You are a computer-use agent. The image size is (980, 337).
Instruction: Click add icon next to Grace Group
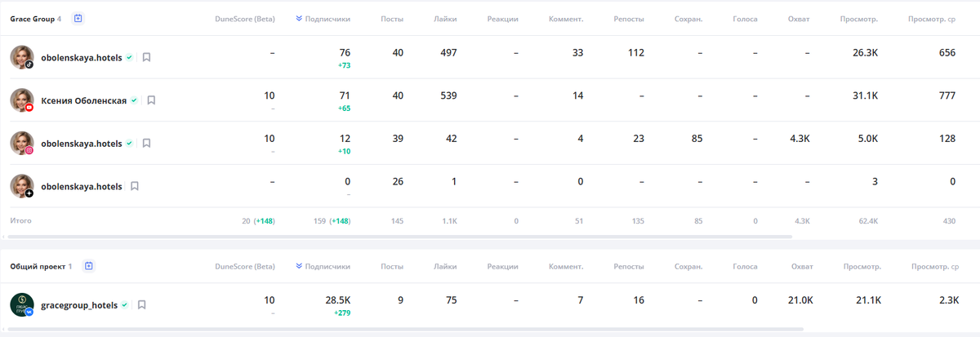[x=78, y=18]
